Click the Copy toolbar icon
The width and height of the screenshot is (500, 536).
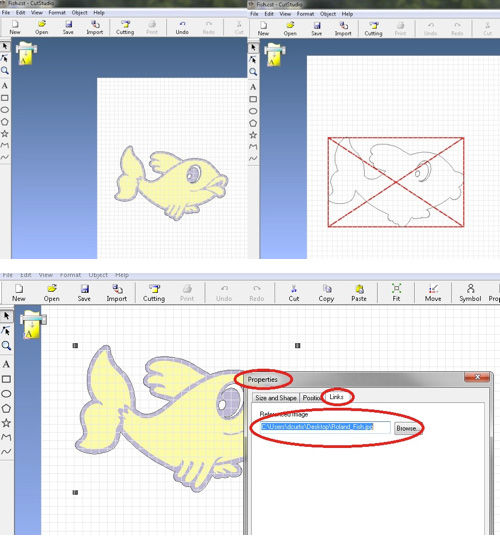(326, 293)
